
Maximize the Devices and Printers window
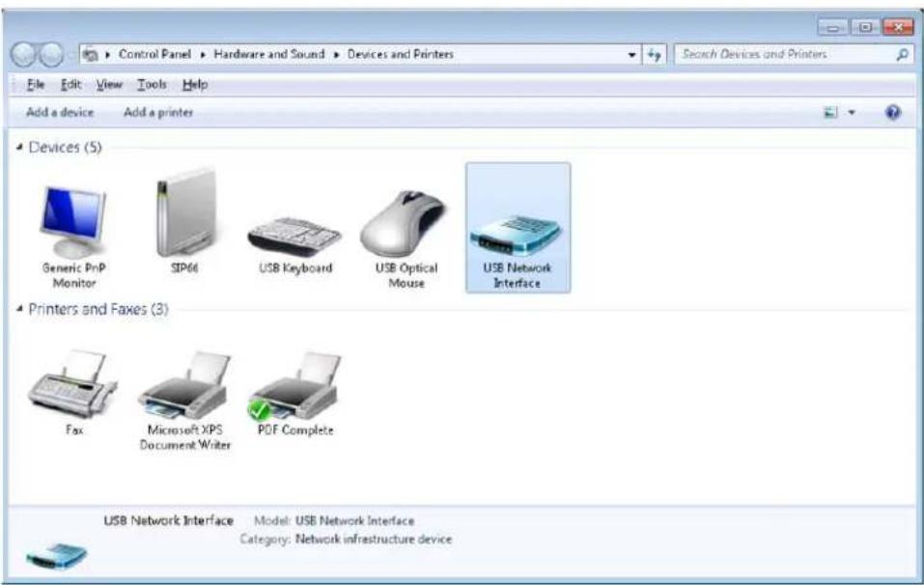pos(865,27)
